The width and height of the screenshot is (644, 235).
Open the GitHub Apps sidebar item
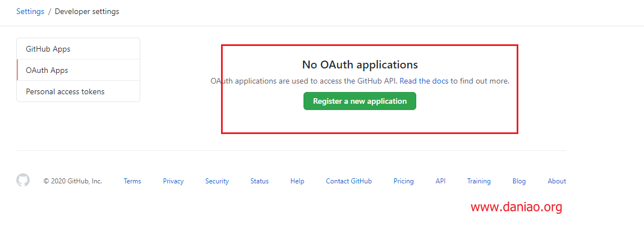tap(78, 49)
